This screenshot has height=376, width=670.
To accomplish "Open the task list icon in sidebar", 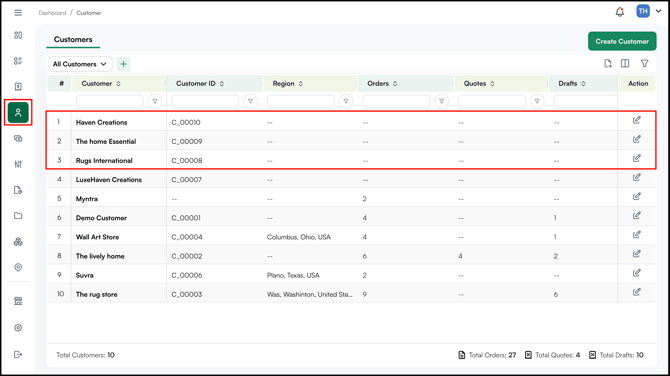I will [x=18, y=61].
